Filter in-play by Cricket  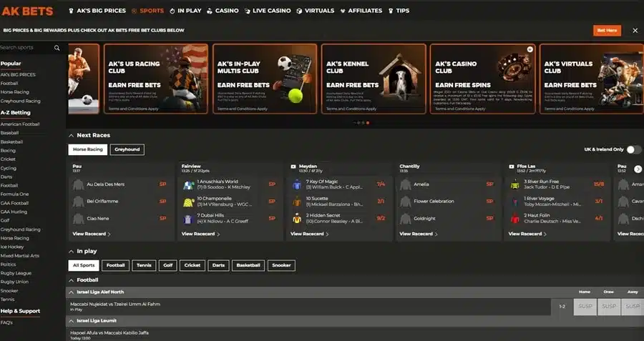tap(192, 265)
